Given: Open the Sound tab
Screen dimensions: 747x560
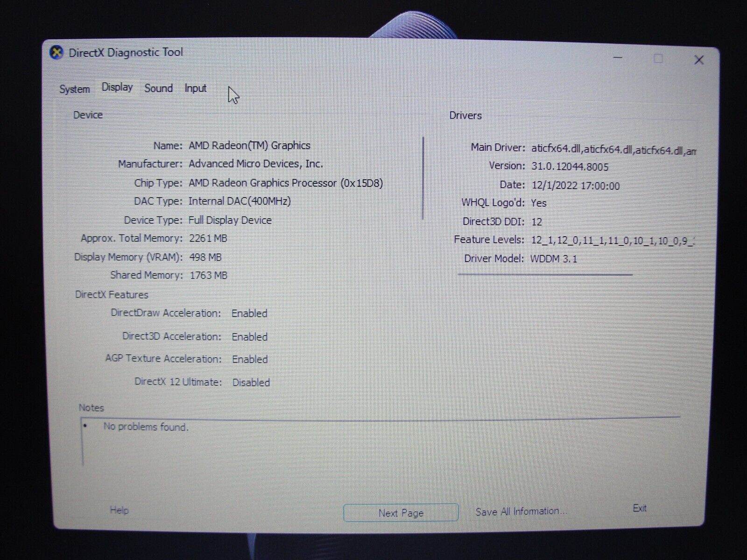Looking at the screenshot, I should [x=158, y=88].
